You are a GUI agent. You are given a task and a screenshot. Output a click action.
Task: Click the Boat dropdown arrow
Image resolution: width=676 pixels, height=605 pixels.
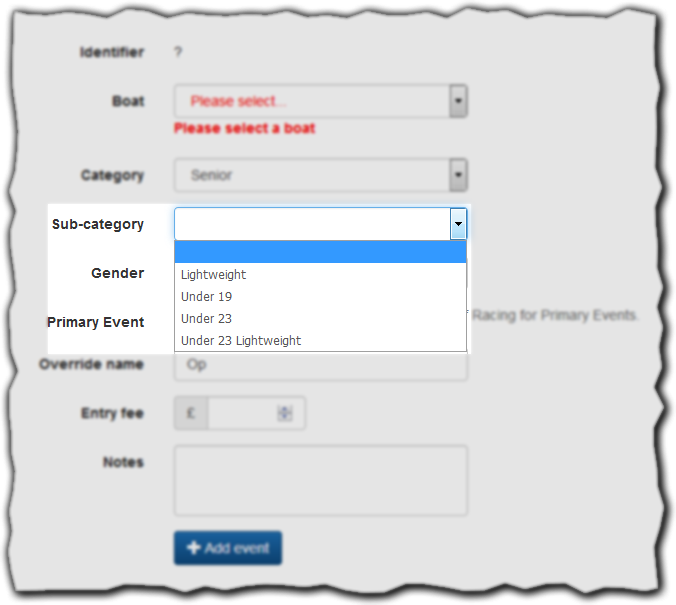458,101
